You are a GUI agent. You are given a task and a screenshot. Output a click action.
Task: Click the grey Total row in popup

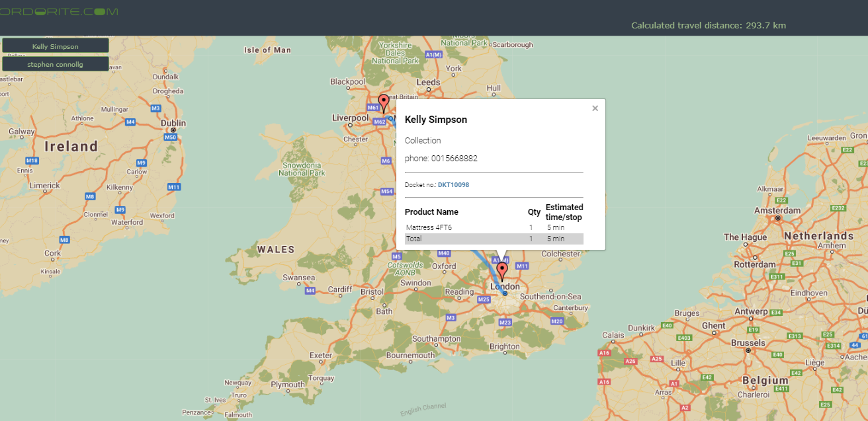click(494, 239)
